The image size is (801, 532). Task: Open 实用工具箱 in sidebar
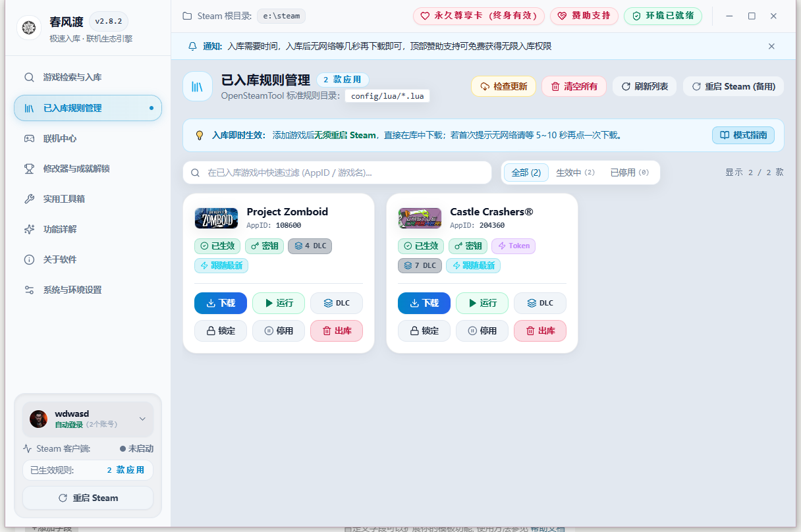coord(88,199)
